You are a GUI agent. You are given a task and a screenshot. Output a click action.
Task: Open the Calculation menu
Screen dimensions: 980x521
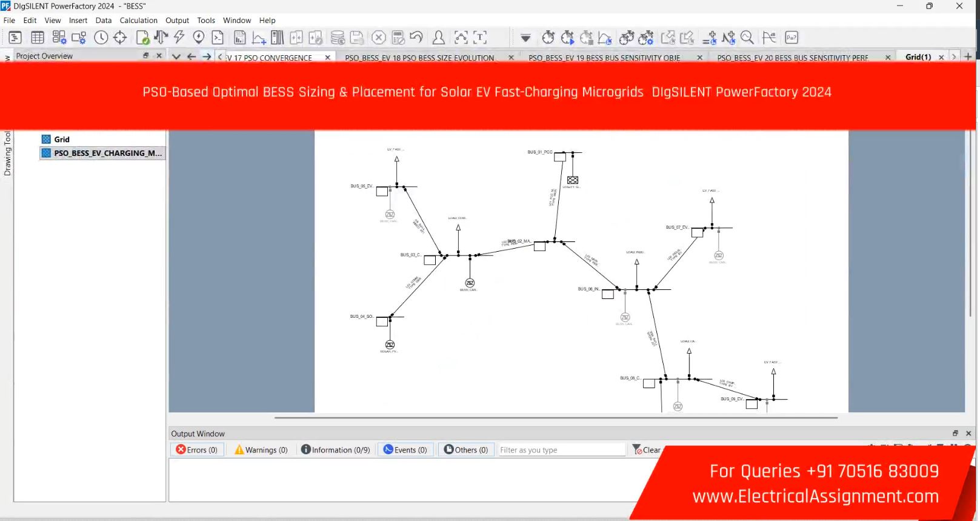(139, 20)
